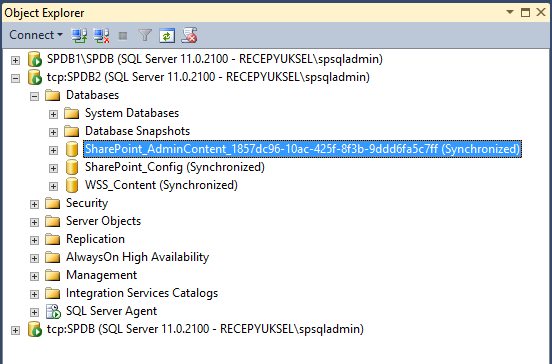
Task: Click the tcp:SPDB server icon
Action: pos(35,329)
